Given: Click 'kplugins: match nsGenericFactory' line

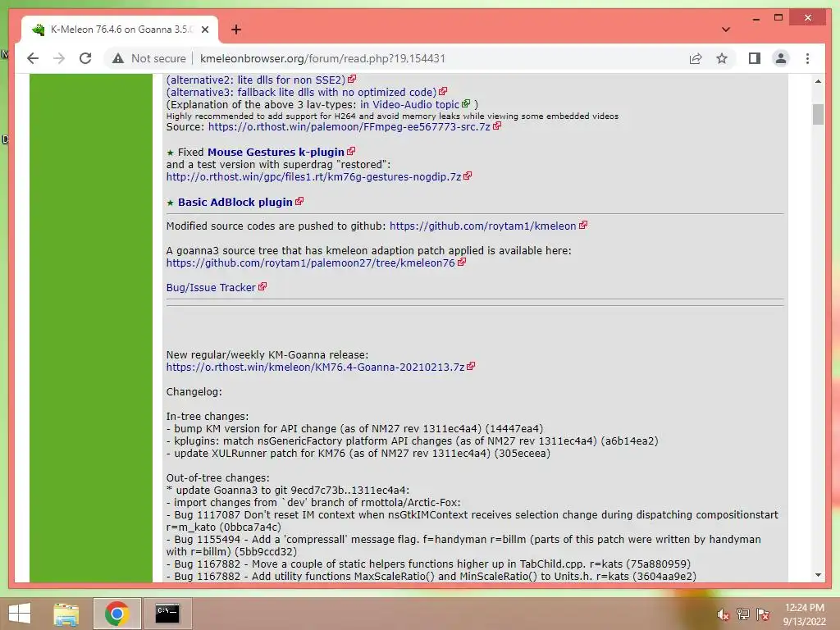Looking at the screenshot, I should [x=412, y=441].
